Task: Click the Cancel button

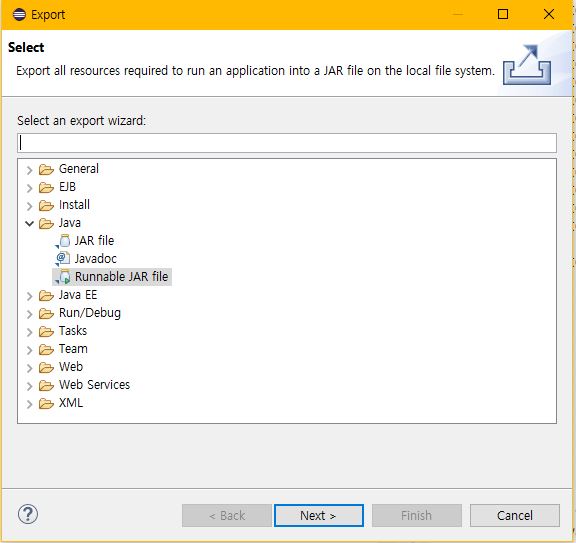Action: pyautogui.click(x=515, y=515)
